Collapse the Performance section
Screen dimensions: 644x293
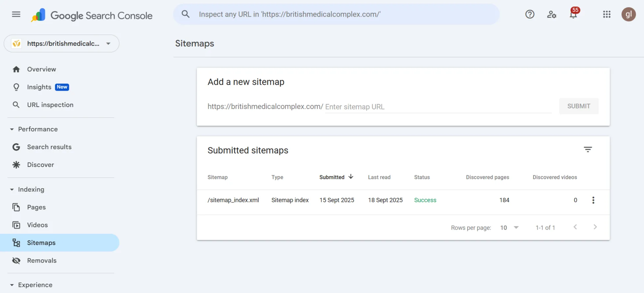click(x=12, y=129)
